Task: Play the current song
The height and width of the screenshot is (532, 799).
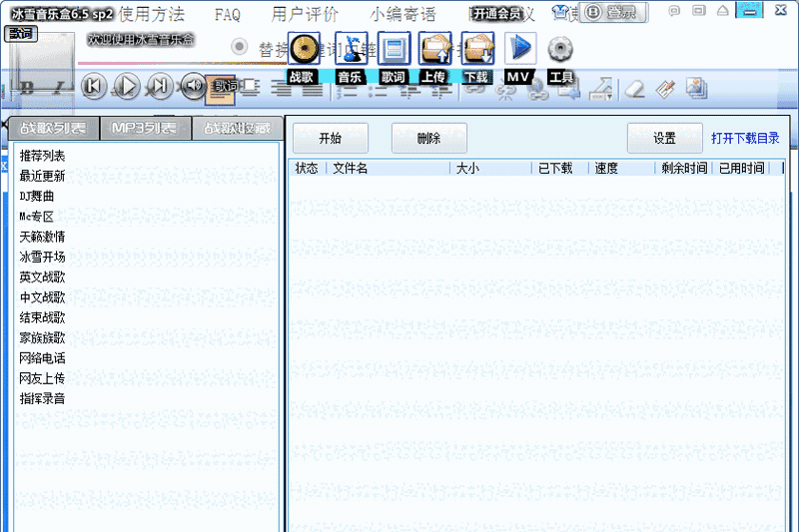Action: pyautogui.click(x=127, y=86)
